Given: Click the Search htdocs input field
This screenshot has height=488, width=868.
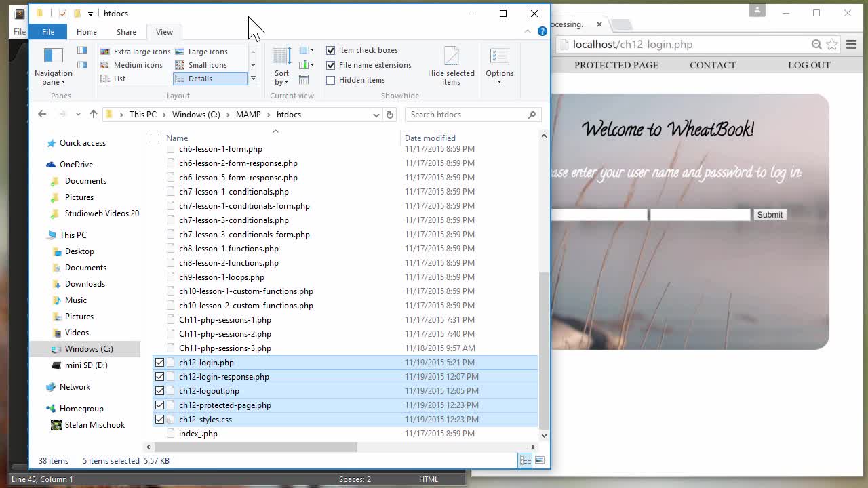Looking at the screenshot, I should pyautogui.click(x=467, y=115).
